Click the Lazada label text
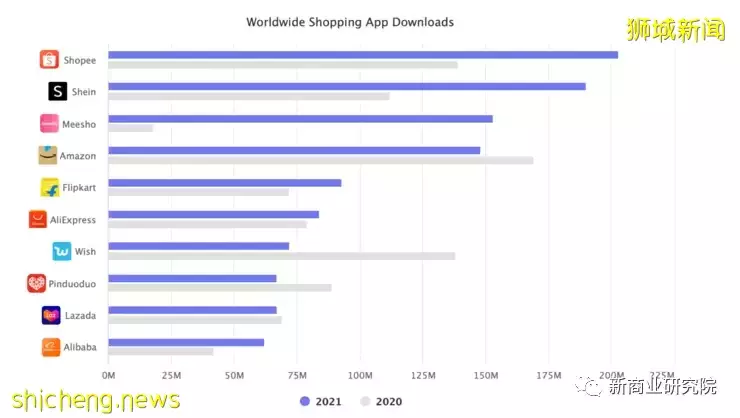This screenshot has height=418, width=740. 81,315
